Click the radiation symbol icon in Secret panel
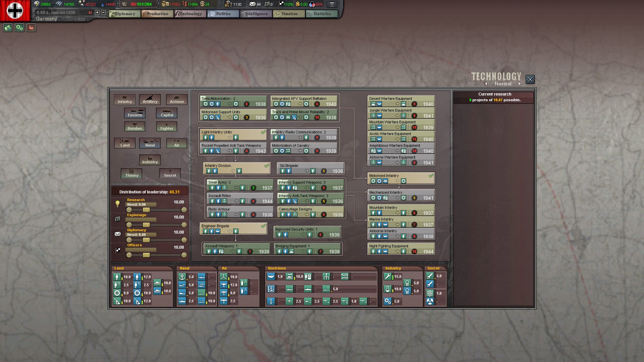 [x=430, y=301]
